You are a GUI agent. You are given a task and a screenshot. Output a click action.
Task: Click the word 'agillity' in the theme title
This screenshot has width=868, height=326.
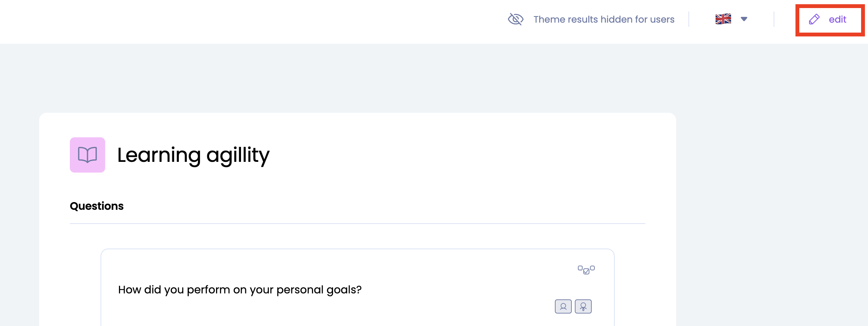238,155
